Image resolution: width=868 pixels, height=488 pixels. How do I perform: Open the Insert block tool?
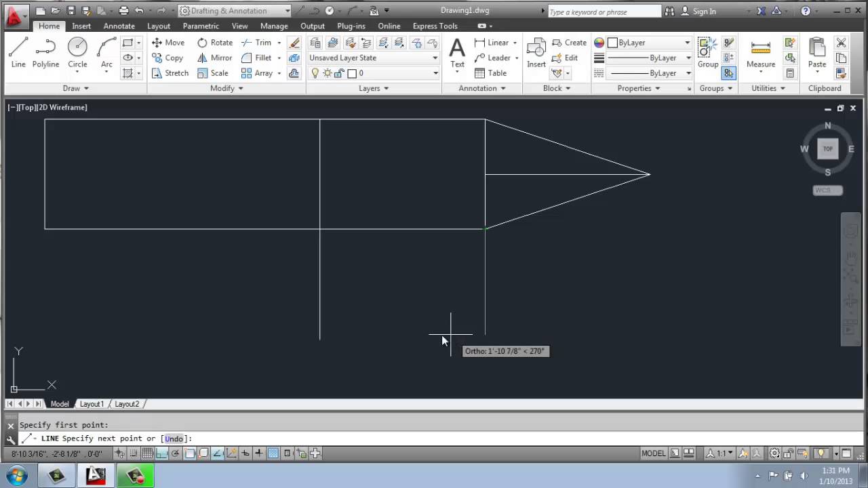click(x=536, y=53)
